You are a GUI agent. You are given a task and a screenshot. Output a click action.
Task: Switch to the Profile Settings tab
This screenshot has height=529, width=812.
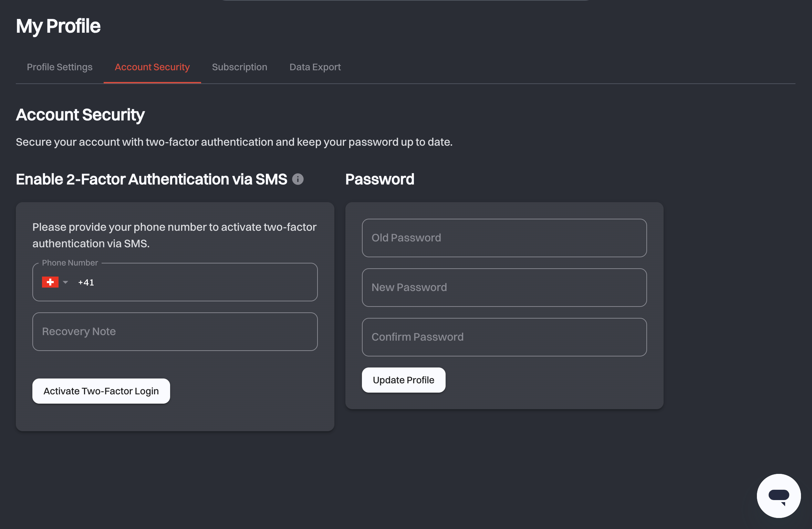click(x=60, y=67)
